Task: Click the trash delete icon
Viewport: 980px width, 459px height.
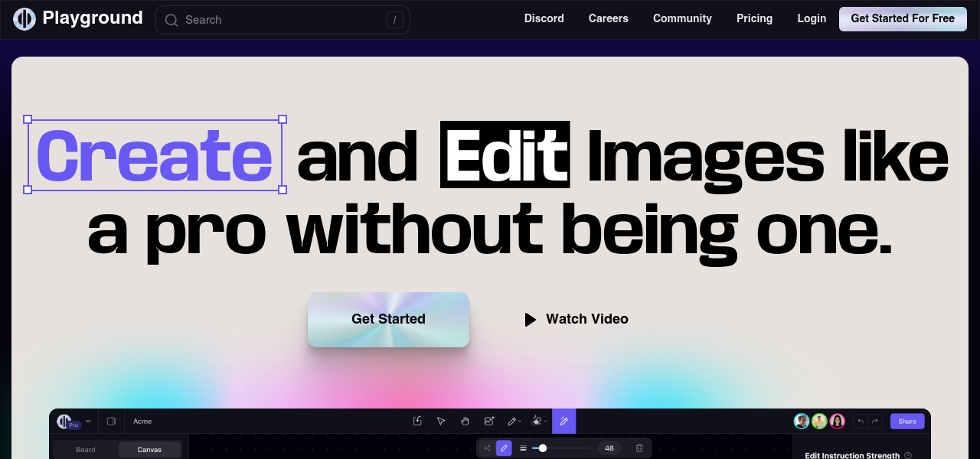Action: coord(639,448)
